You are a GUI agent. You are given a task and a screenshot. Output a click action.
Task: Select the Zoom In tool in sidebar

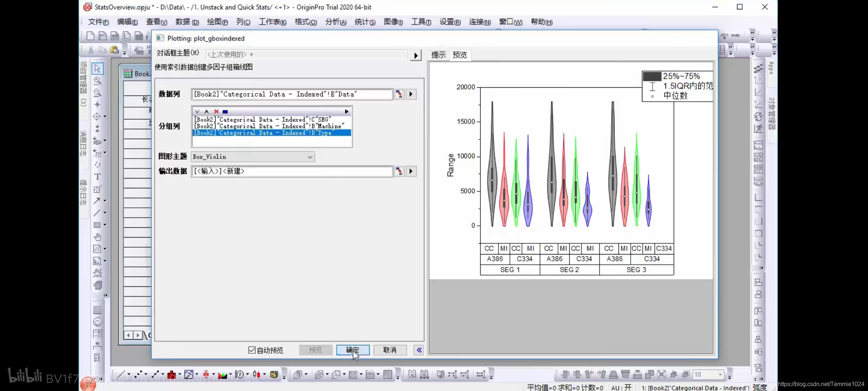pos(97,80)
